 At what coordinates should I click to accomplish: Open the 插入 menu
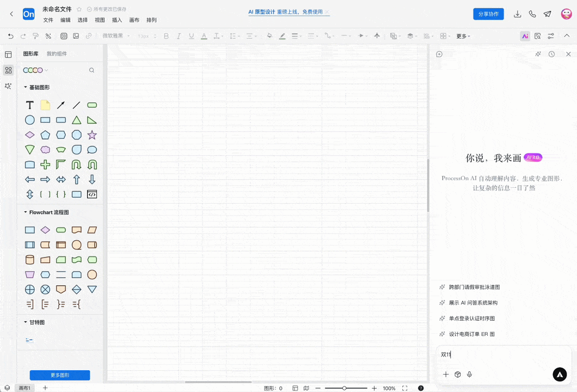117,20
